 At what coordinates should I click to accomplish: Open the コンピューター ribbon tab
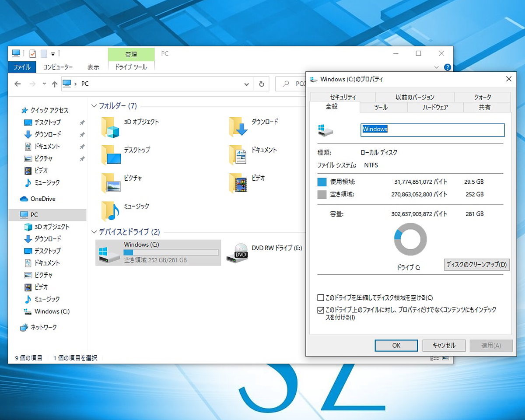point(58,67)
